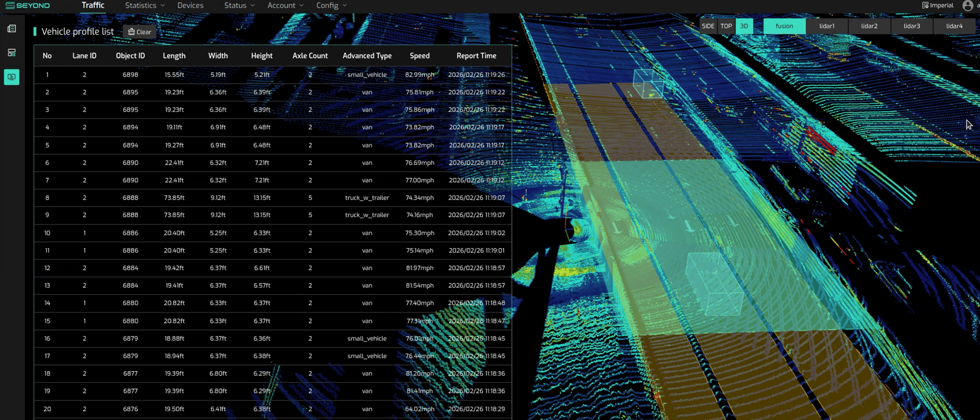Open the Devices page
This screenshot has width=980, height=420.
tap(191, 5)
